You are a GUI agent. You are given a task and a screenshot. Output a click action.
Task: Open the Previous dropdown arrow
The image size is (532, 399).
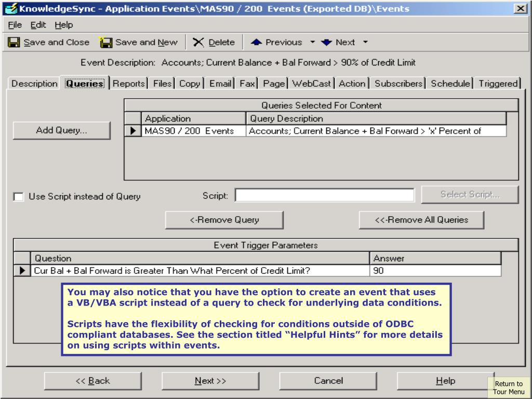coord(312,42)
